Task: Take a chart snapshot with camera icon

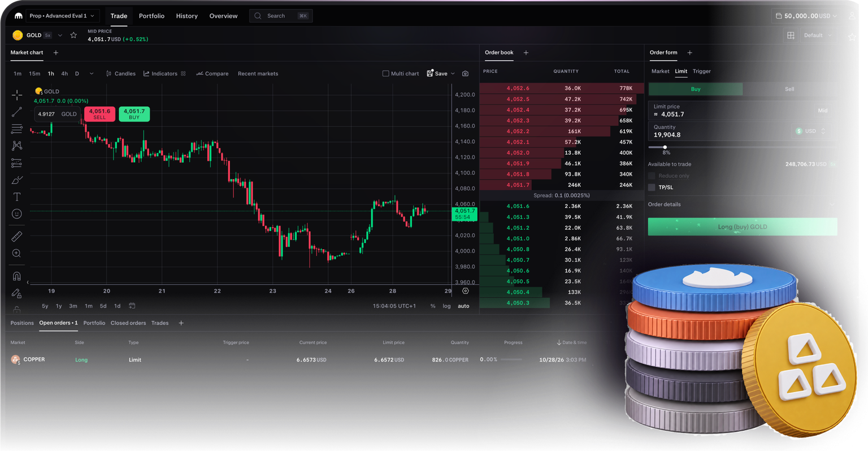Action: 465,73
